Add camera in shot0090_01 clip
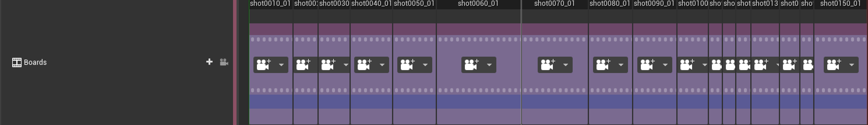This screenshot has width=868, height=125. click(648, 65)
